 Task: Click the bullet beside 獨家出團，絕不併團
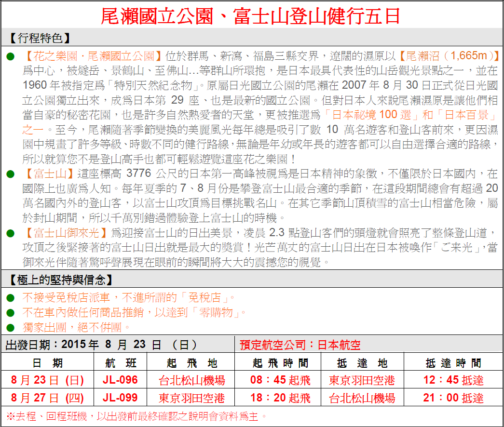[x=10, y=328]
